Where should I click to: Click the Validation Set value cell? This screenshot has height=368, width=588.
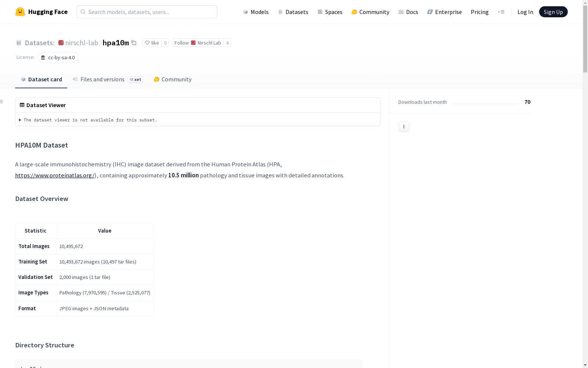pyautogui.click(x=105, y=277)
